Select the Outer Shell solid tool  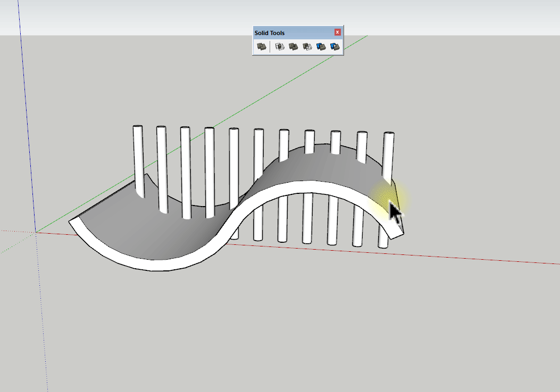coord(262,46)
